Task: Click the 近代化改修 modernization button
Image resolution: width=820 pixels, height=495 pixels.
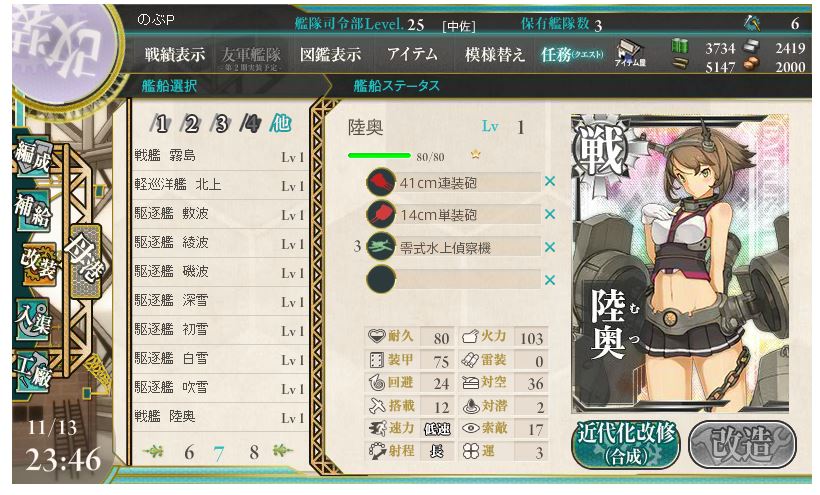Action: 625,444
